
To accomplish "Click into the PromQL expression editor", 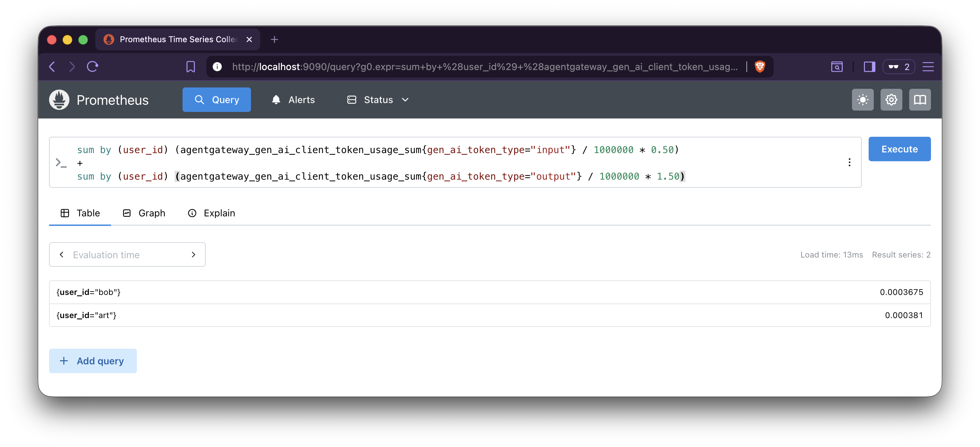I will coord(455,163).
